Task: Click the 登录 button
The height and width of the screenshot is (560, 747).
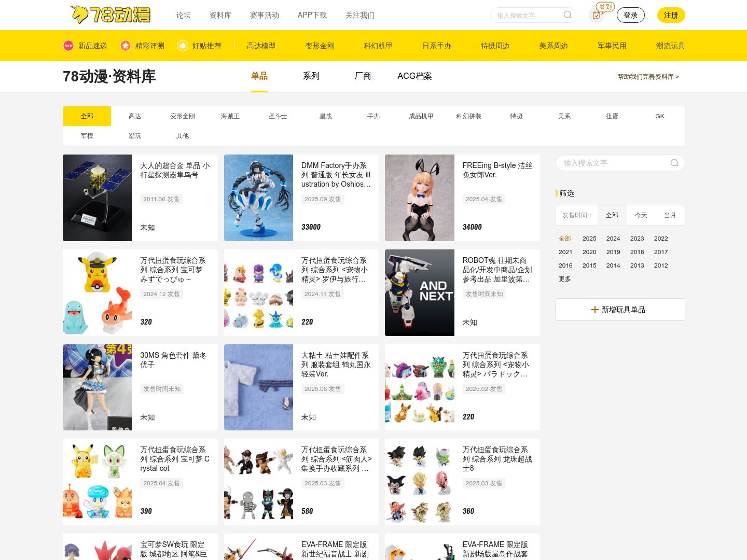Action: 631,15
